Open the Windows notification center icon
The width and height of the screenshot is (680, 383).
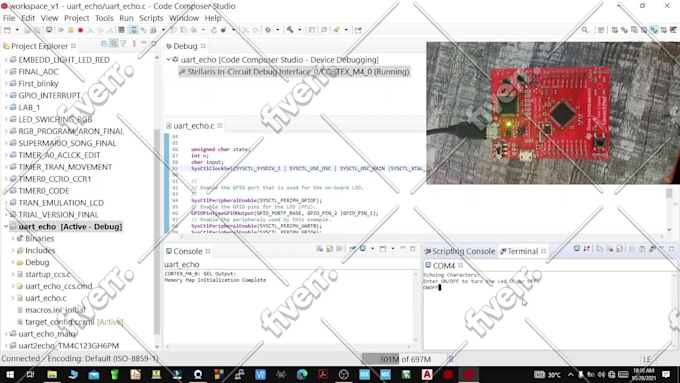666,374
